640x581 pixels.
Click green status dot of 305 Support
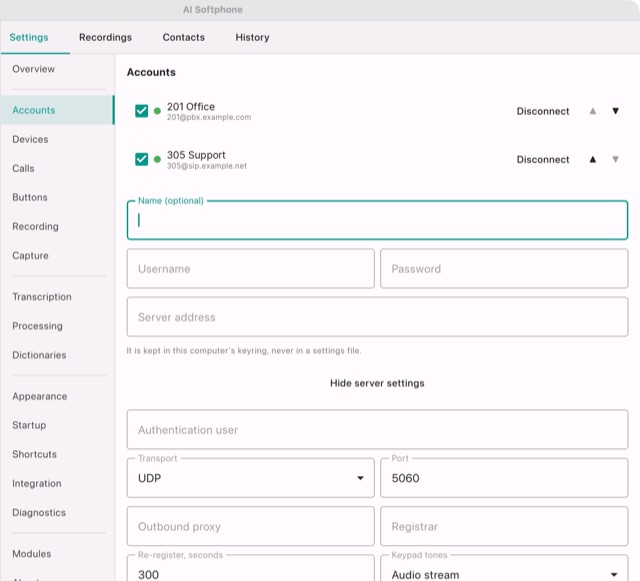157,159
